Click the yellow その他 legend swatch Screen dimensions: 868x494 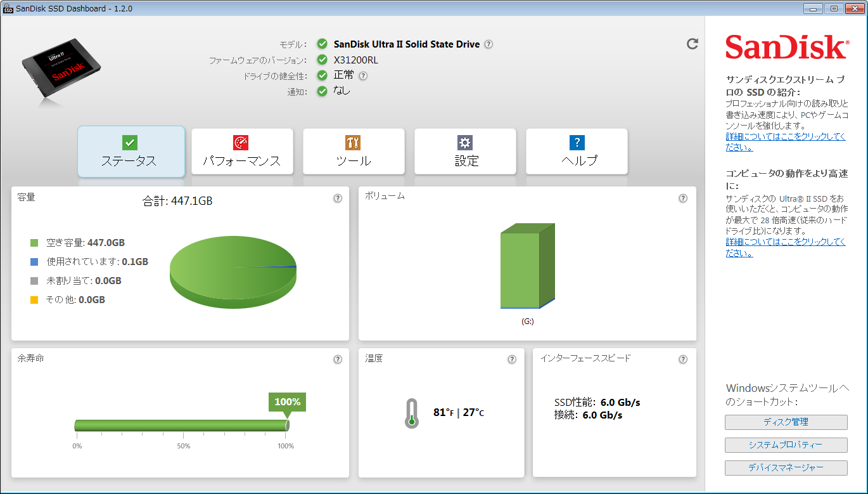pos(35,300)
